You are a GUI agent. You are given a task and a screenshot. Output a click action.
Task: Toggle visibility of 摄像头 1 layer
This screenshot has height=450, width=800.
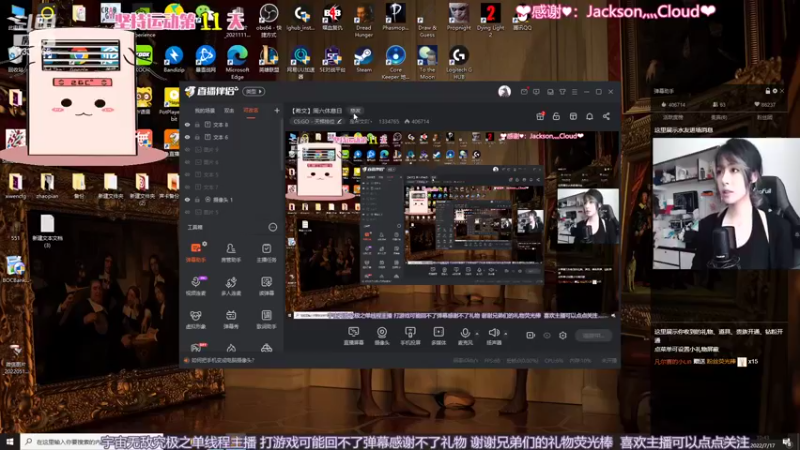[x=187, y=199]
